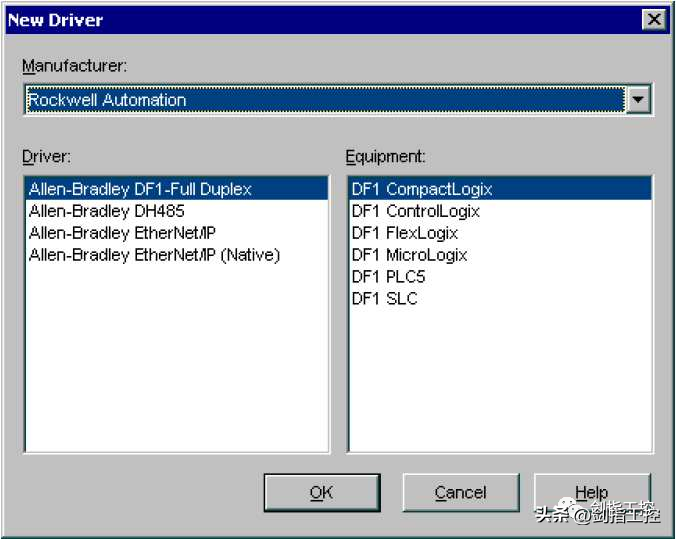Select Allen-Bradley DF1-Full Duplex driver
This screenshot has height=539, width=676.
(140, 189)
